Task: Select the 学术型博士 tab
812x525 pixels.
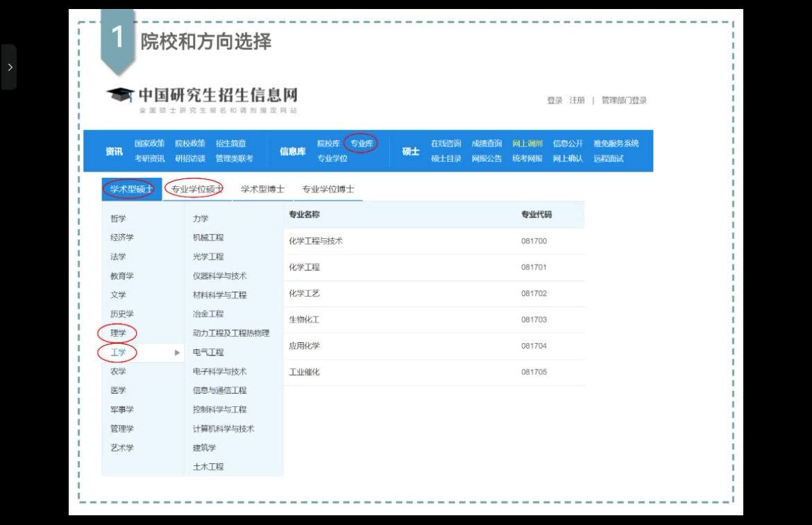Action: click(262, 189)
